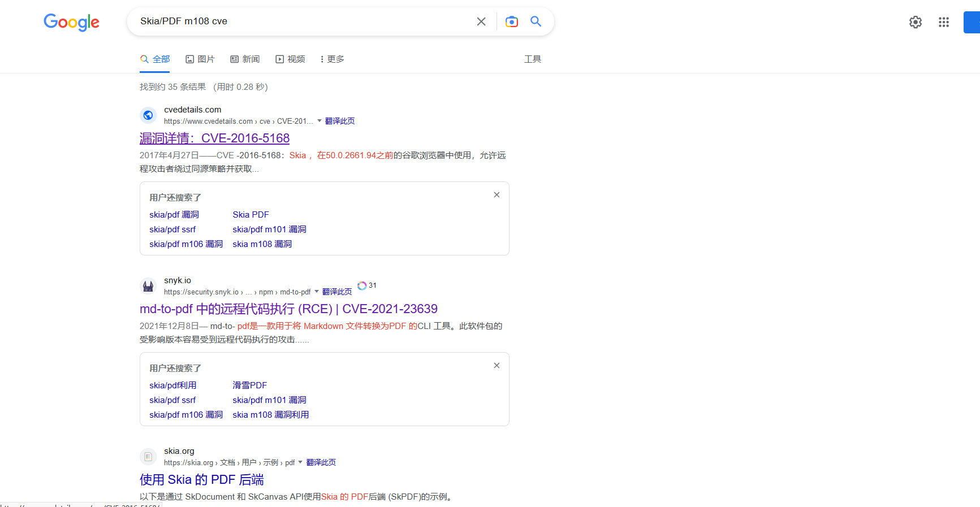Expand dropdown arrow for cvedetails result

pyautogui.click(x=320, y=121)
